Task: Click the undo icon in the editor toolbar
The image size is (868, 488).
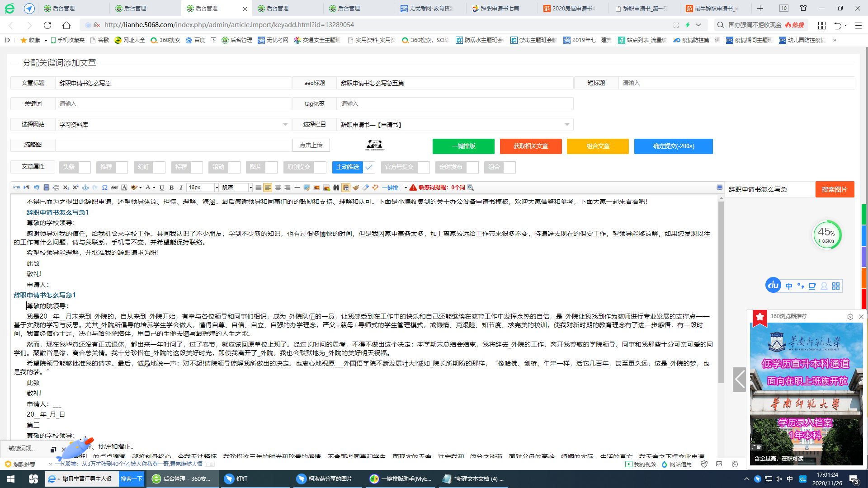Action: [x=36, y=188]
